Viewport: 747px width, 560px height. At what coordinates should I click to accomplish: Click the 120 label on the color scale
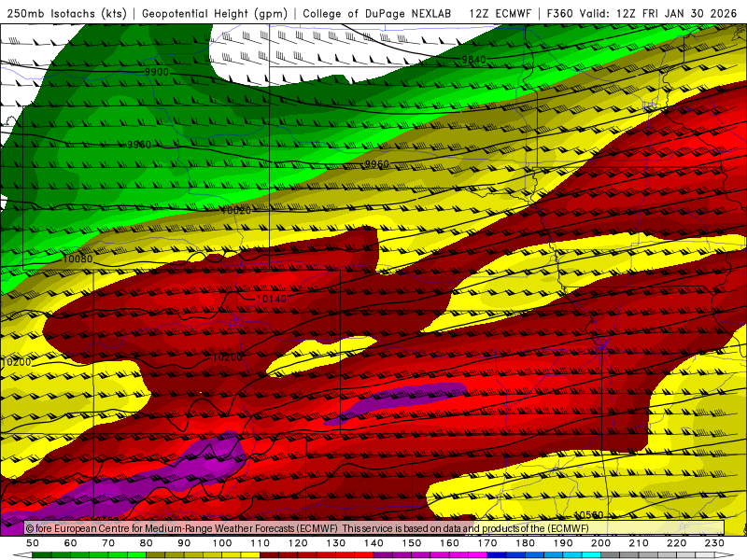click(x=298, y=543)
